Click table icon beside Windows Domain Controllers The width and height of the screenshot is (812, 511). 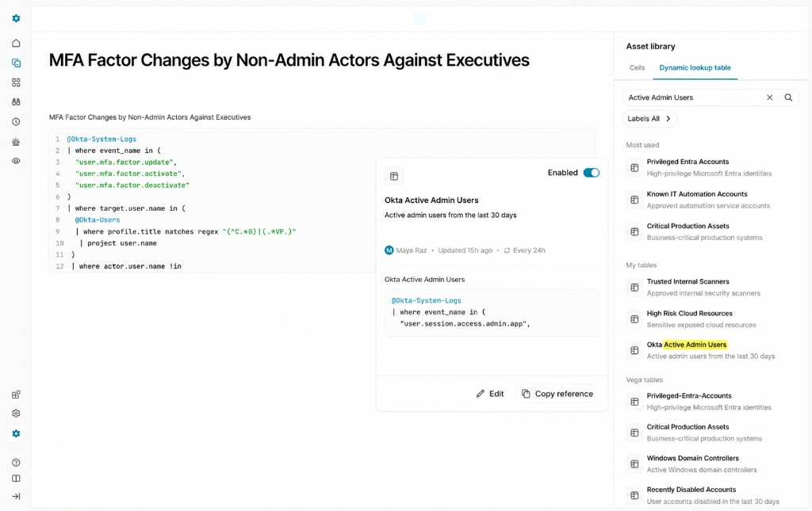[634, 464]
